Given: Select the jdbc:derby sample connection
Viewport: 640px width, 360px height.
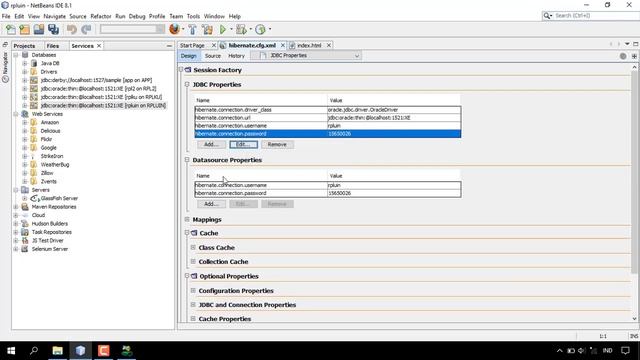Looking at the screenshot, I should click(x=96, y=80).
